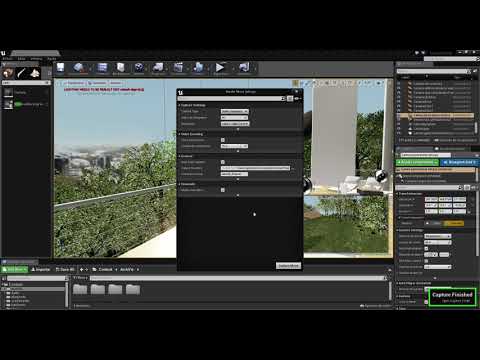The width and height of the screenshot is (480, 360).
Task: Set Mobility to Movable
Action: click(454, 223)
